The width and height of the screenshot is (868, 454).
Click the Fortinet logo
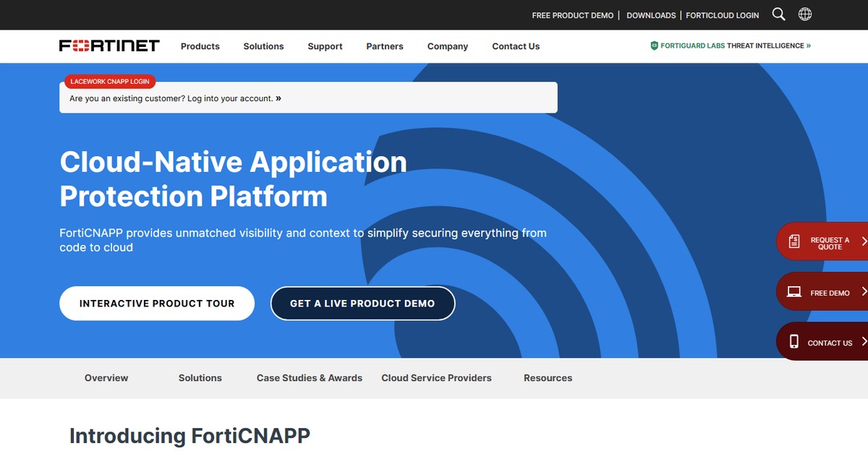pos(109,46)
